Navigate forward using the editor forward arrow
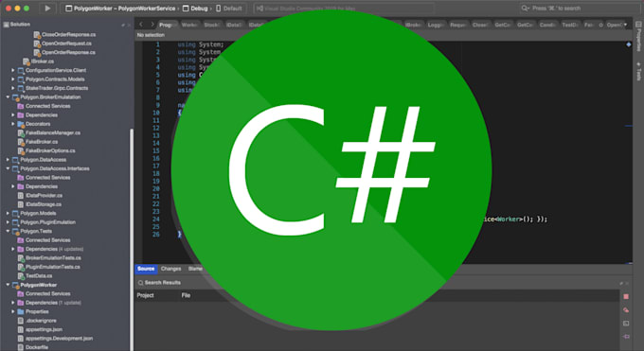The image size is (644, 351). 152,25
